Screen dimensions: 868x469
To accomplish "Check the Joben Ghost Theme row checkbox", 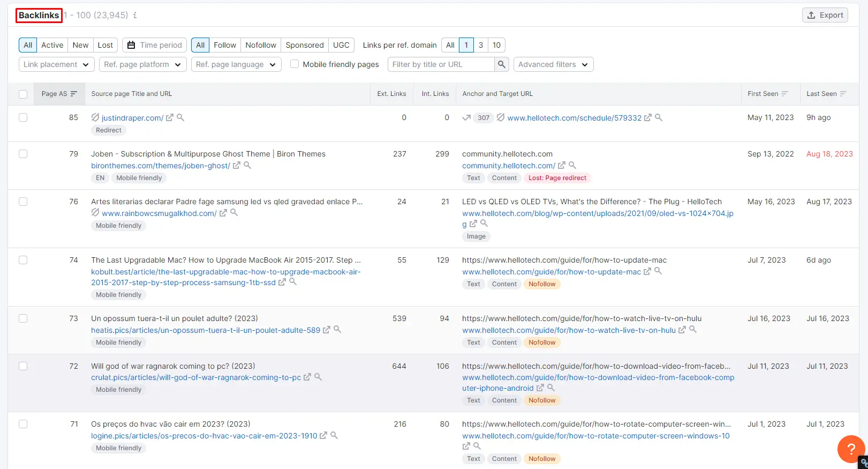I will (x=23, y=154).
